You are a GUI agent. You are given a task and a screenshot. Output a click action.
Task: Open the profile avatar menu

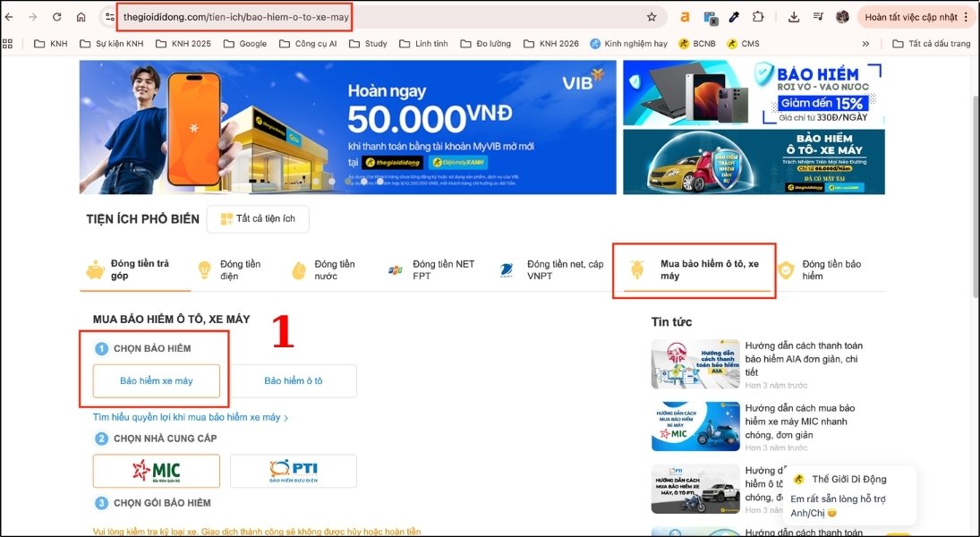[842, 17]
